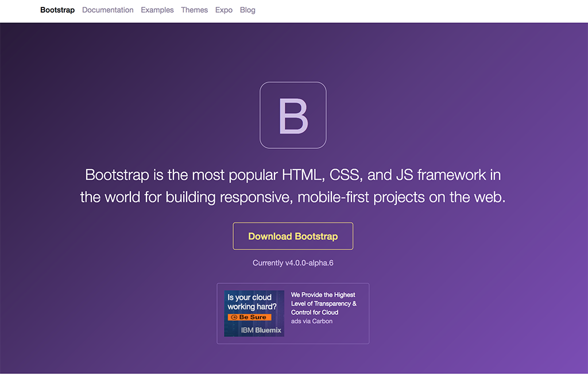Click the 'Be Sure' orange ad button
The width and height of the screenshot is (588, 374).
click(x=249, y=317)
